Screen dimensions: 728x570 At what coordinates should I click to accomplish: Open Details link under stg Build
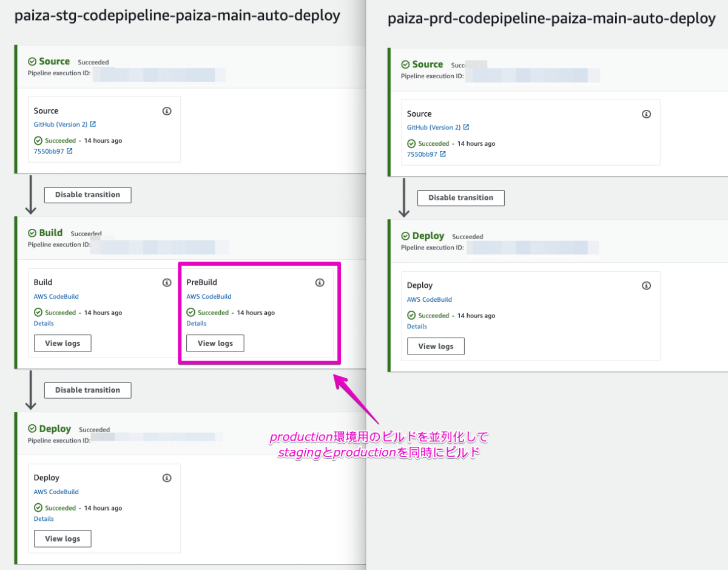(x=44, y=324)
